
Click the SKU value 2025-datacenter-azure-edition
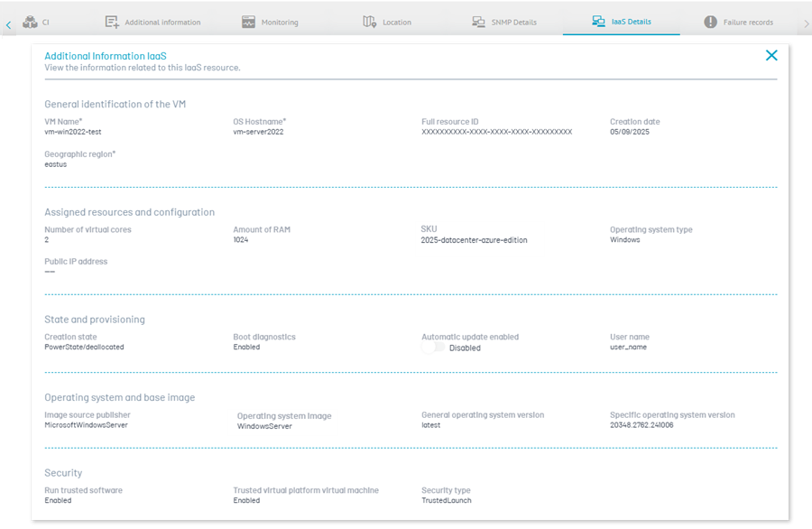(x=474, y=240)
